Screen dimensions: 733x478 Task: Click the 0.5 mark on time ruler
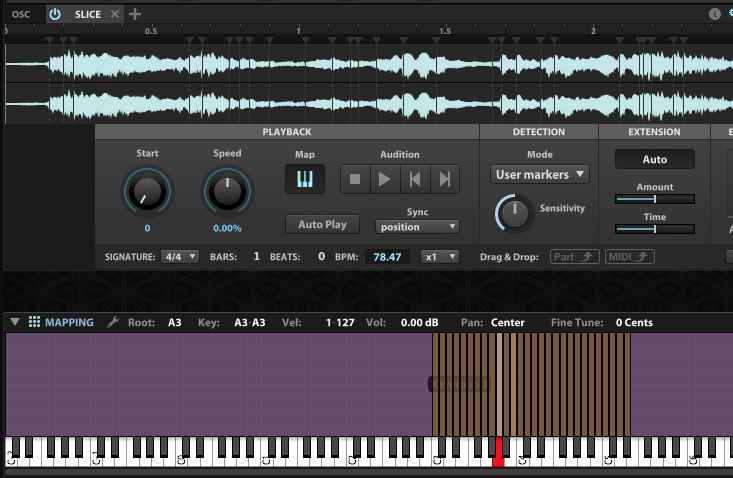[151, 31]
